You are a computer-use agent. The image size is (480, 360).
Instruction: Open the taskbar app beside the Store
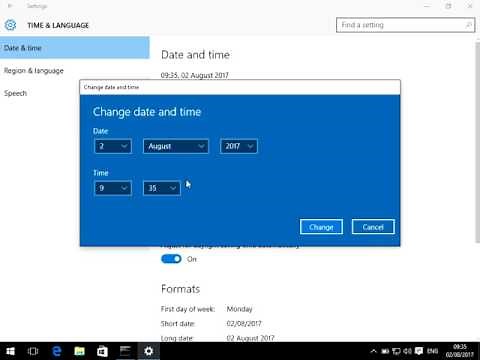tap(125, 351)
